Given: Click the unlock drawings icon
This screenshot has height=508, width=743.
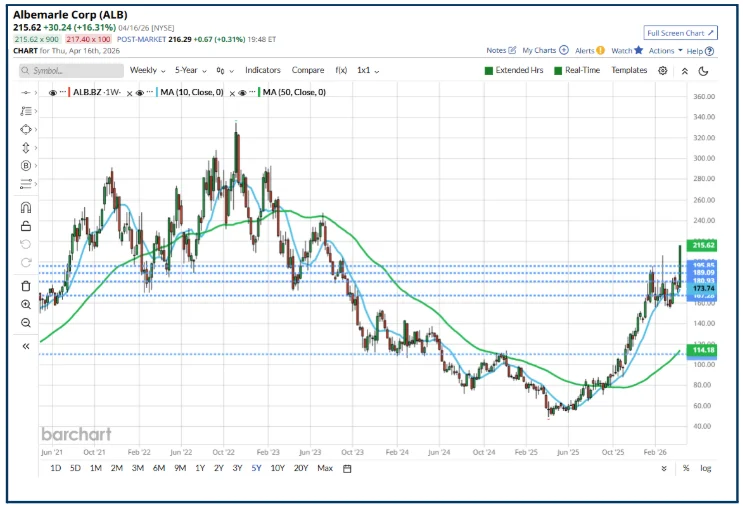Looking at the screenshot, I should [26, 226].
